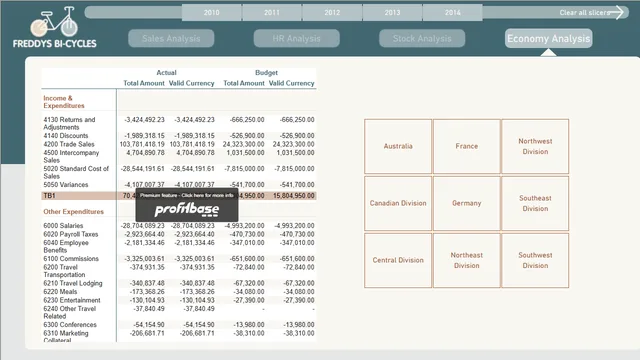
Task: Select row 6240 Other Travel Related
Action: 179,312
